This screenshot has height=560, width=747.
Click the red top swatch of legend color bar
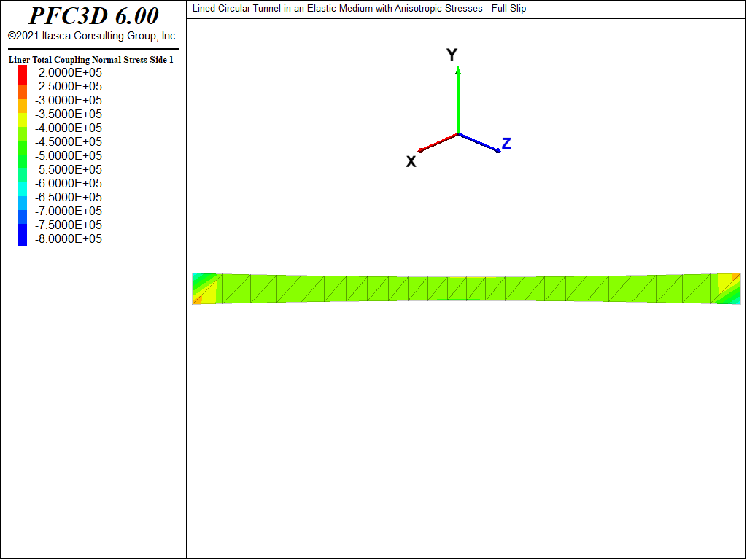pos(23,75)
